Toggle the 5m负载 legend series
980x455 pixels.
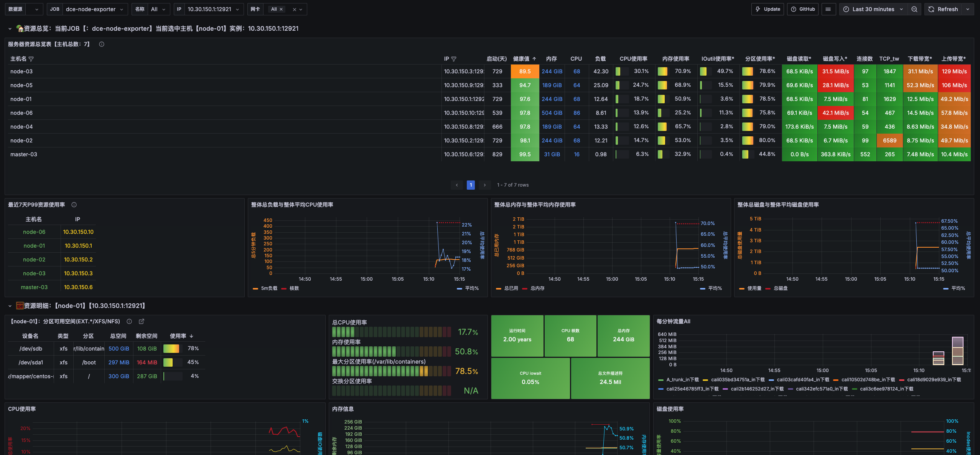pos(269,288)
